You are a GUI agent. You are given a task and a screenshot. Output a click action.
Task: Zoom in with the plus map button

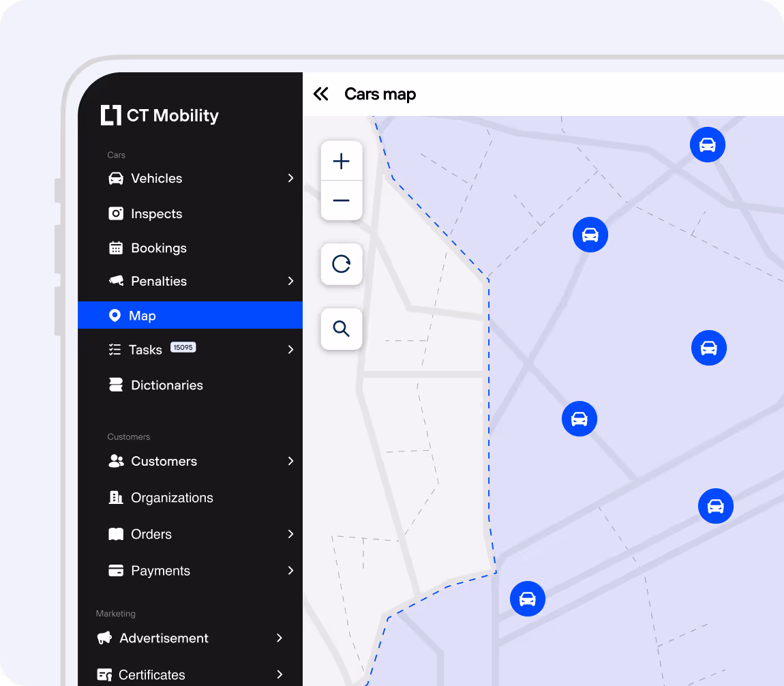pyautogui.click(x=342, y=161)
